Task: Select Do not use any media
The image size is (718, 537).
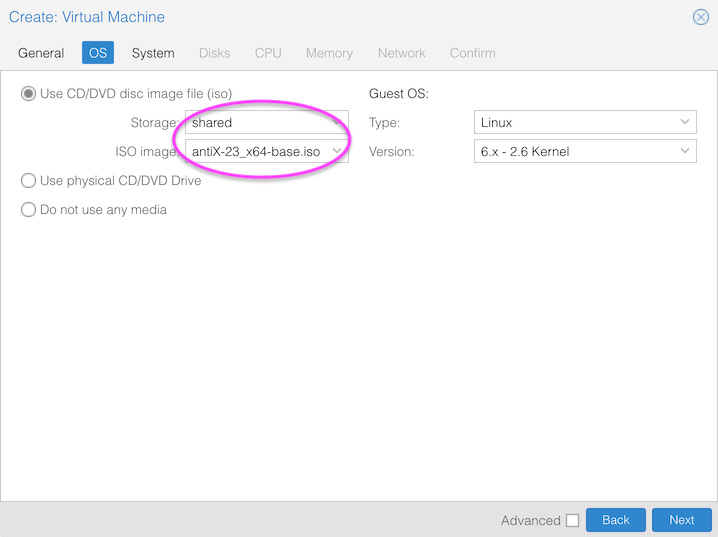Action: coord(29,210)
